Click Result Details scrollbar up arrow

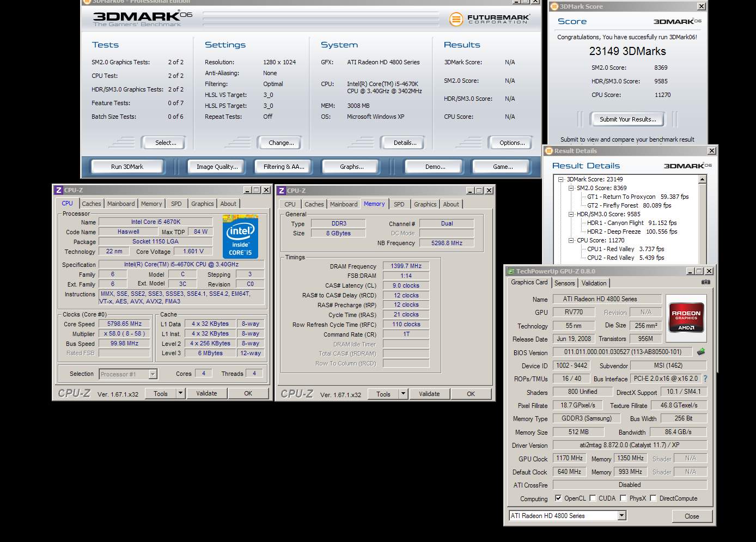coord(702,179)
